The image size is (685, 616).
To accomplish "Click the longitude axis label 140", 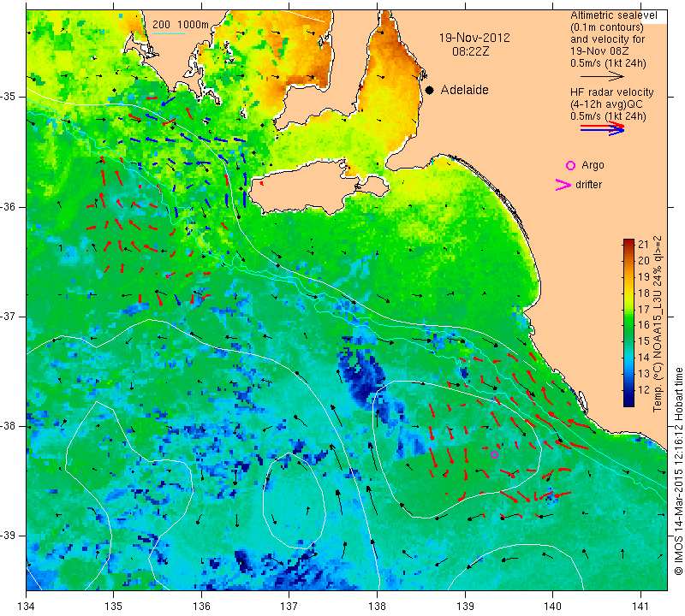I will pos(552,607).
